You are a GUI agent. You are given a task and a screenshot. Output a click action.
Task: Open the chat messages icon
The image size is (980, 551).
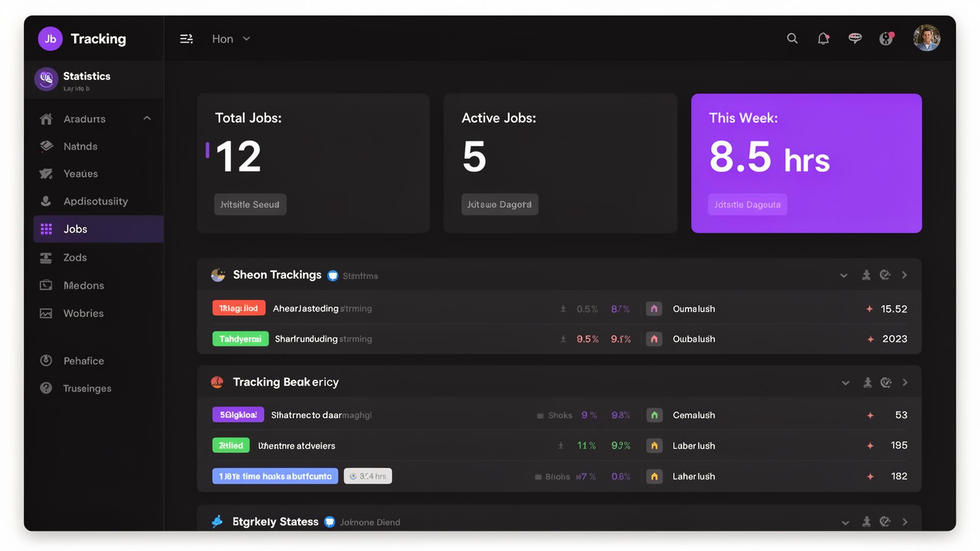tap(855, 38)
